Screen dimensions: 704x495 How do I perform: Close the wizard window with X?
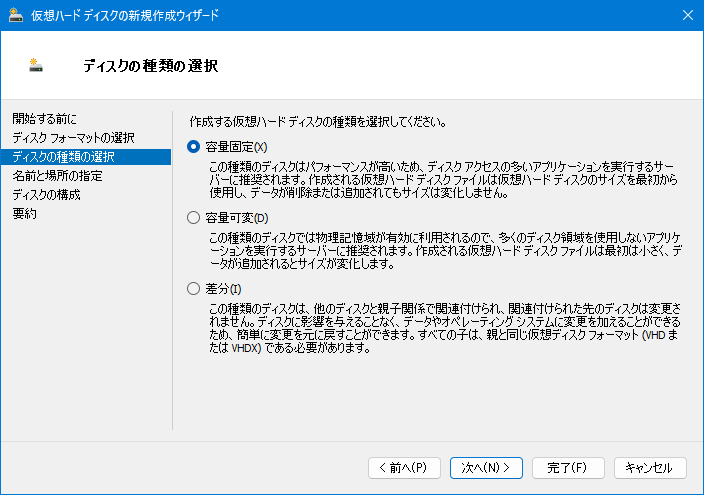click(688, 15)
